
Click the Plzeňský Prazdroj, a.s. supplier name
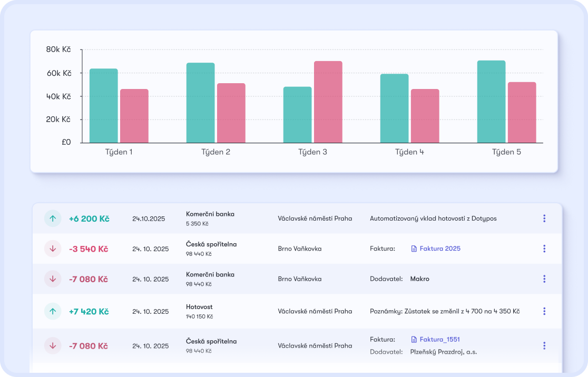pos(444,352)
